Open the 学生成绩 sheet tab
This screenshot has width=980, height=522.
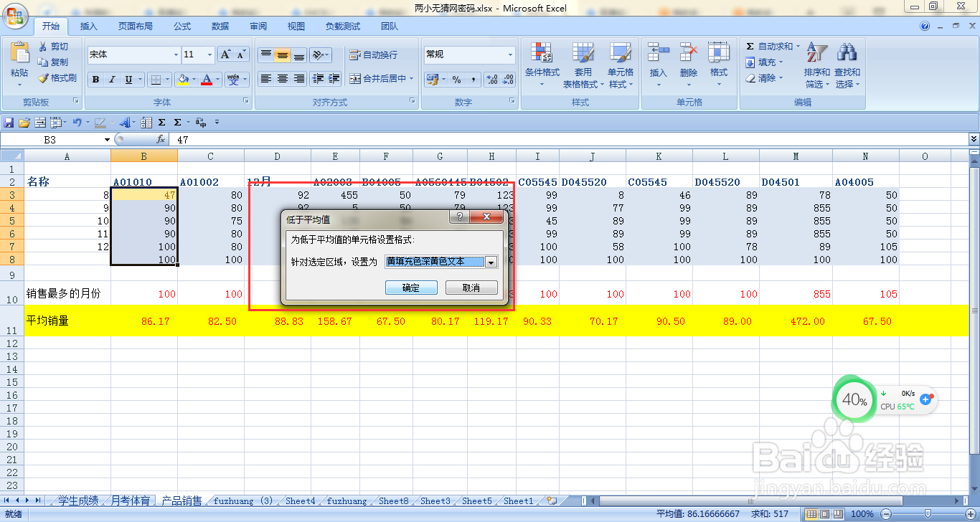click(x=78, y=500)
